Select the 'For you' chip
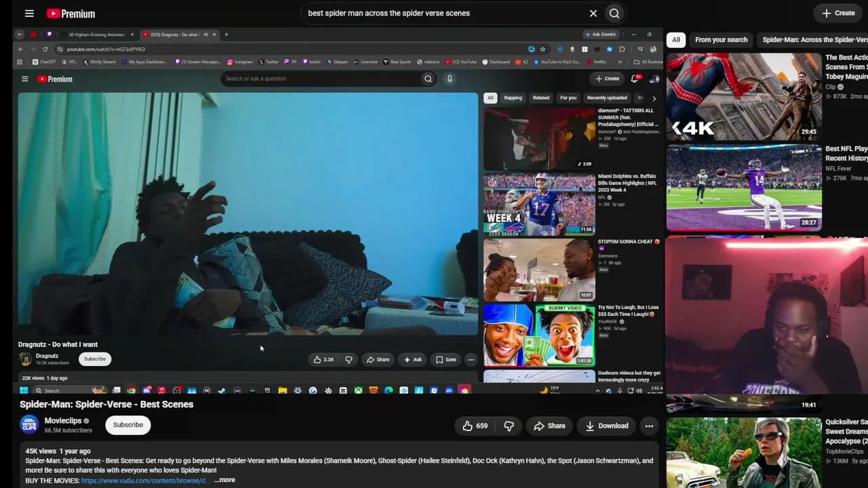This screenshot has width=868, height=488. 568,98
